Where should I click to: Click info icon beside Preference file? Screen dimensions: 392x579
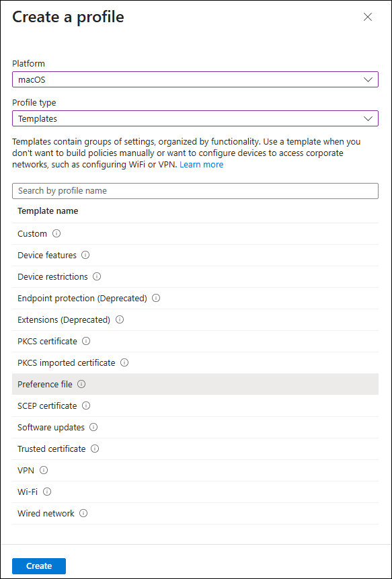81,384
